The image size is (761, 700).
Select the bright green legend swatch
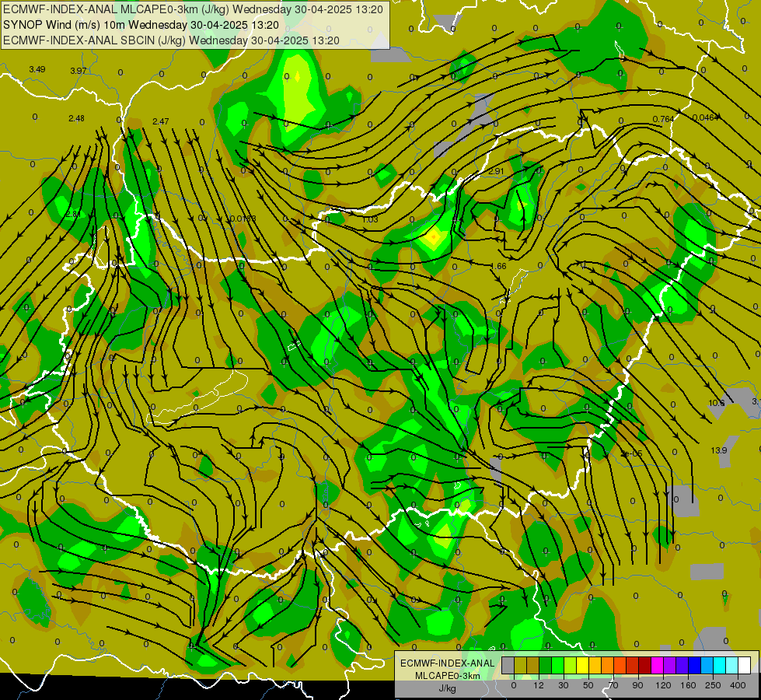(x=557, y=665)
